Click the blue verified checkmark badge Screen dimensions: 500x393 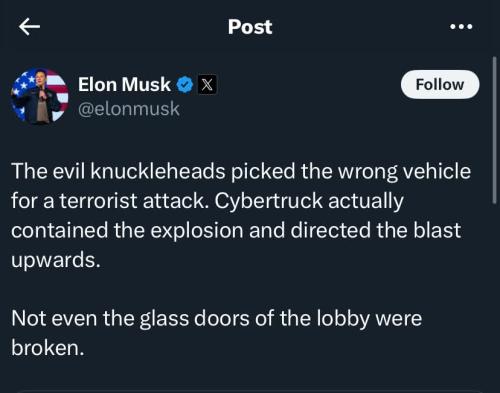[x=185, y=85]
